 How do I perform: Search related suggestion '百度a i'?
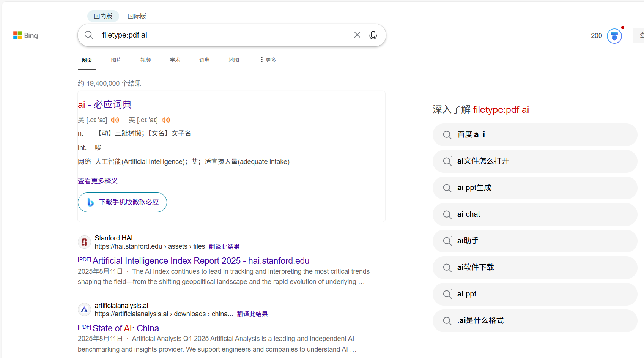click(535, 135)
